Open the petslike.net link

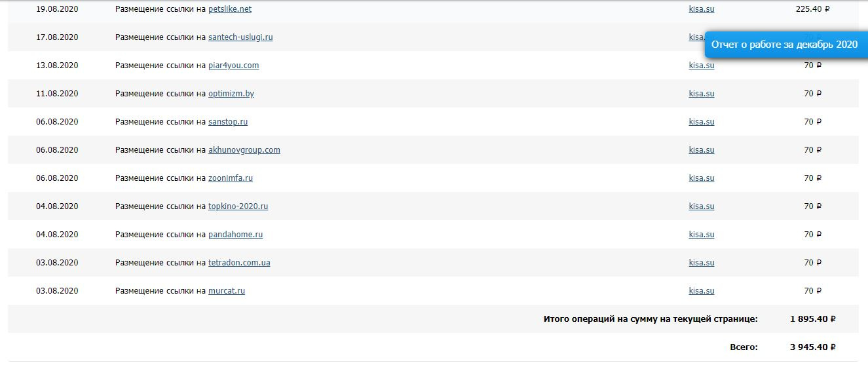(229, 9)
